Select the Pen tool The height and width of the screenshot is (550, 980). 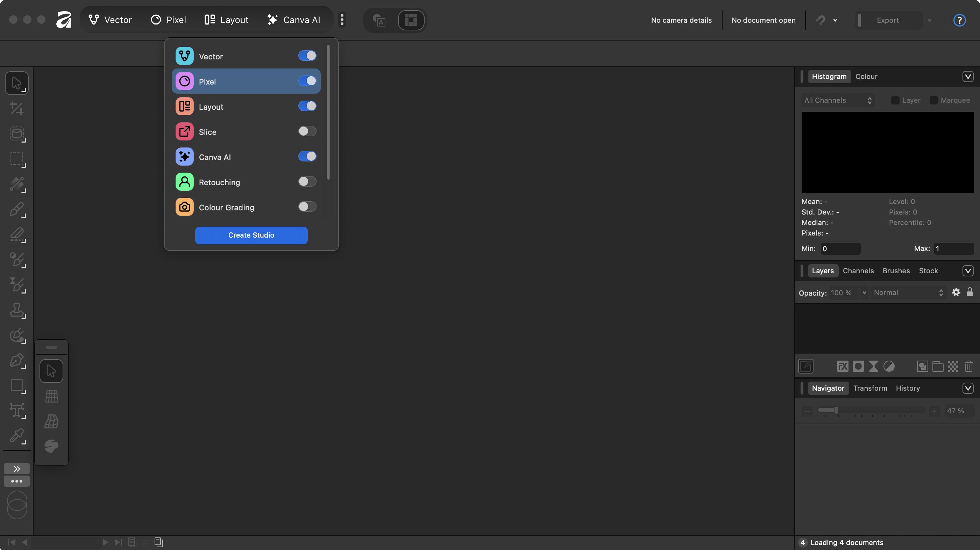[16, 360]
